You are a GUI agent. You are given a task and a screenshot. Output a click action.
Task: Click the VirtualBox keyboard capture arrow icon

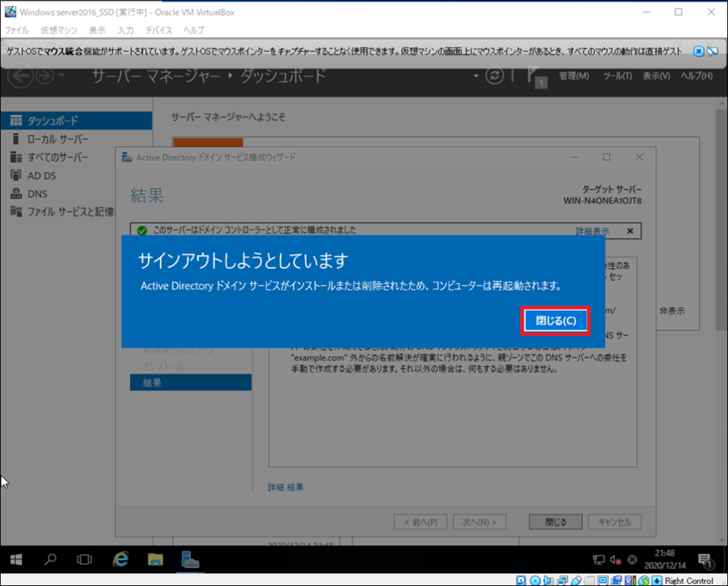[656, 580]
